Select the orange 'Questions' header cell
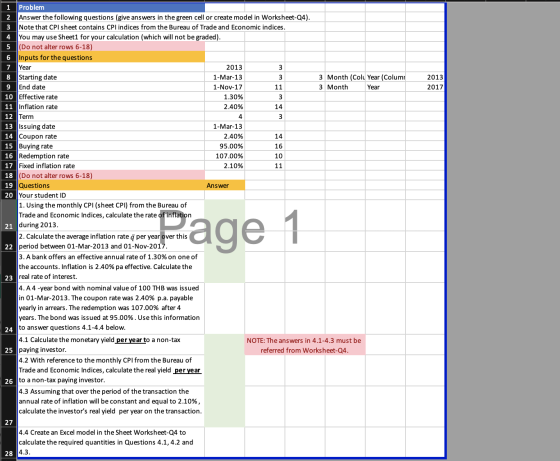Screen dimensions: 560x461 tap(111, 185)
